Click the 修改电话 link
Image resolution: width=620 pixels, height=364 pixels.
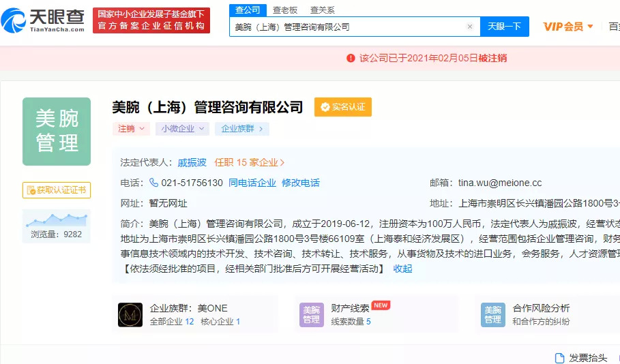tap(301, 183)
